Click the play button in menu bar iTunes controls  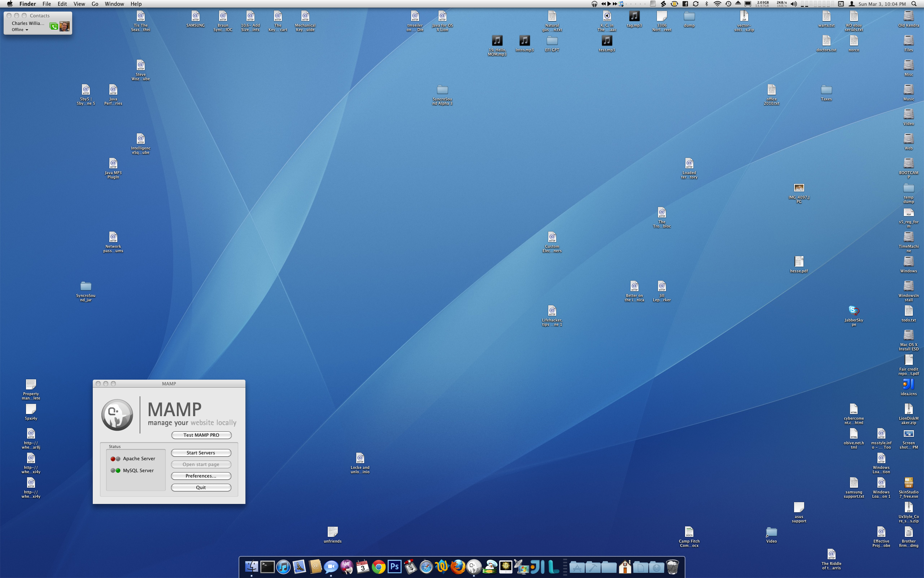point(609,4)
